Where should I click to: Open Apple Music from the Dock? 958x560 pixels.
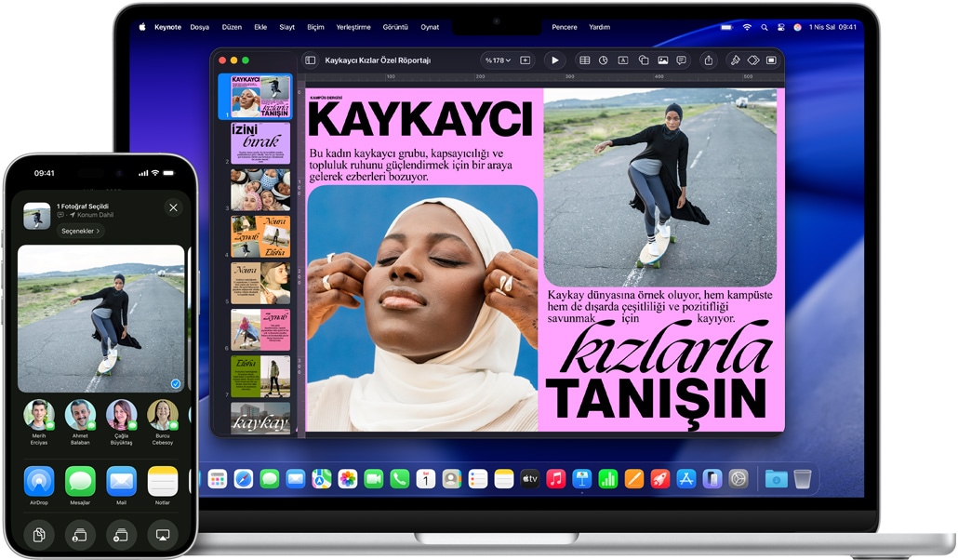point(558,478)
